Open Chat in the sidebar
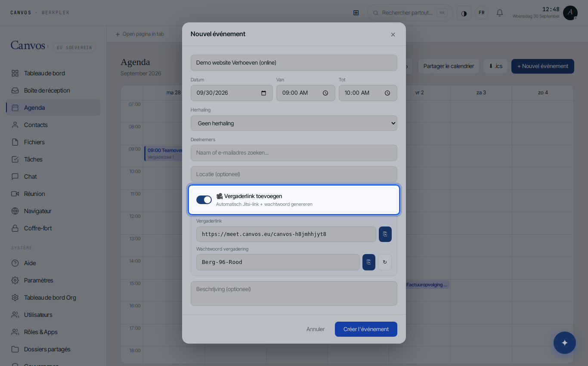 [x=53, y=177]
